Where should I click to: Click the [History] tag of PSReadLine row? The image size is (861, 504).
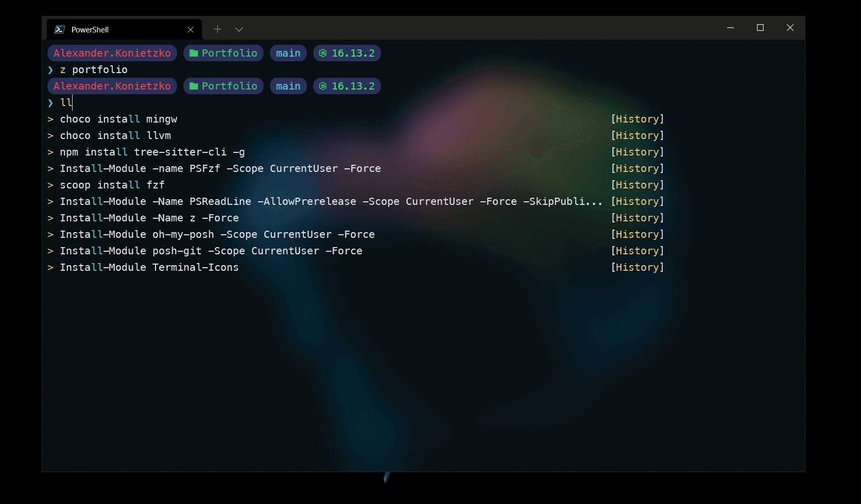pos(638,201)
